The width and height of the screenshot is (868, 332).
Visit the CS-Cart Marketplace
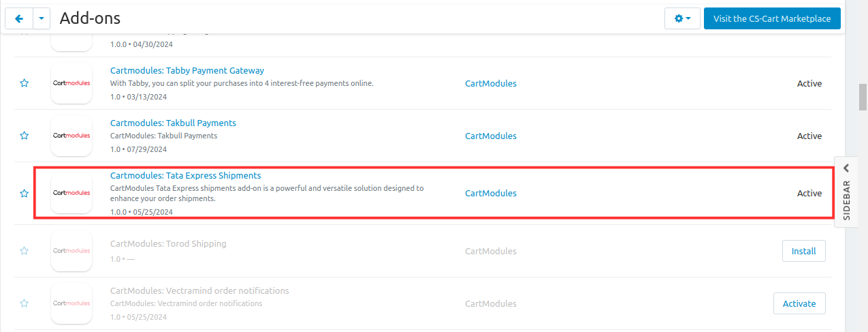[772, 18]
